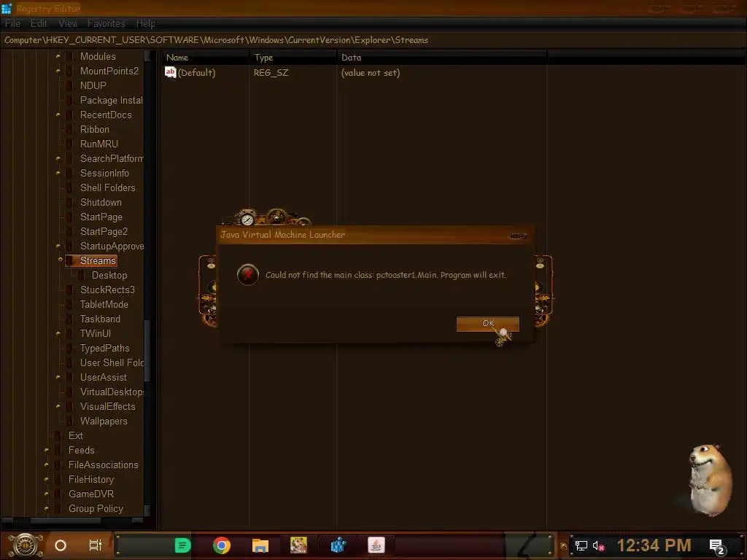Open the steampunk Start button
This screenshot has height=560, width=747.
25,545
